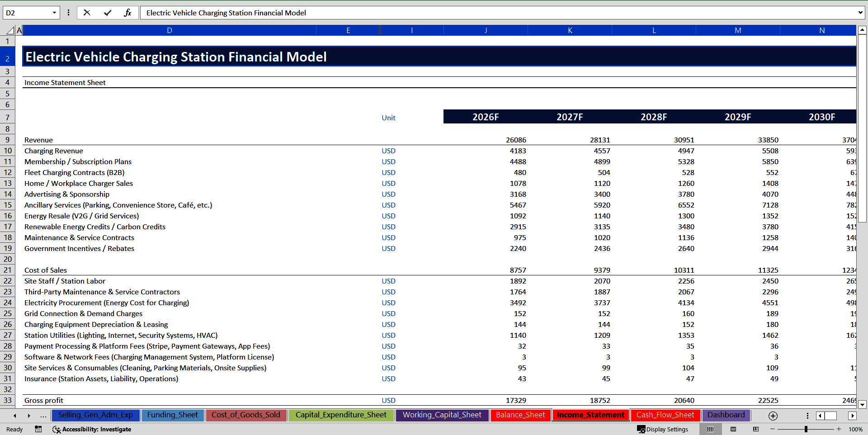Click Ready status indicator

coord(14,429)
